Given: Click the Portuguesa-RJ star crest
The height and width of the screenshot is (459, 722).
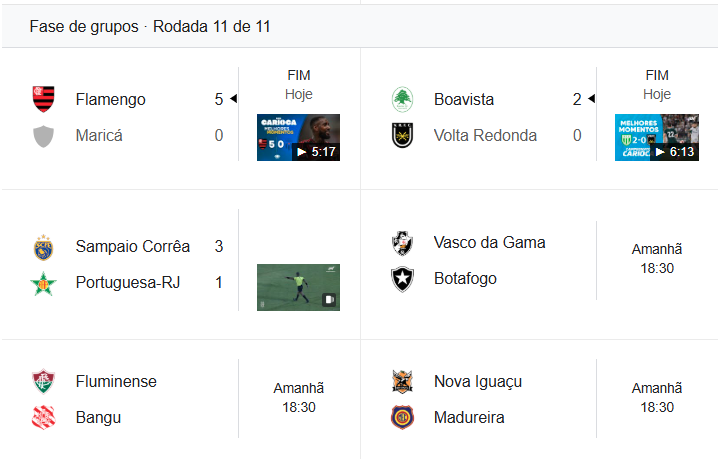Looking at the screenshot, I should [x=43, y=283].
